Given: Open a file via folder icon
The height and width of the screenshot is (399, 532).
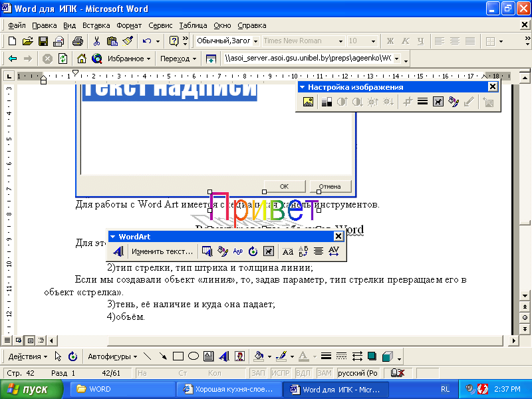Looking at the screenshot, I should click(27, 41).
